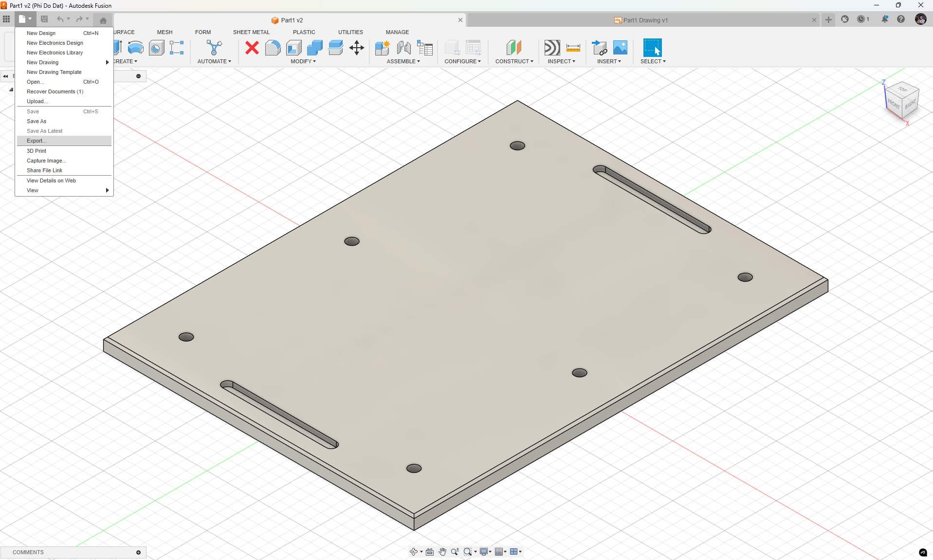
Task: Click the user profile avatar
Action: pyautogui.click(x=920, y=19)
